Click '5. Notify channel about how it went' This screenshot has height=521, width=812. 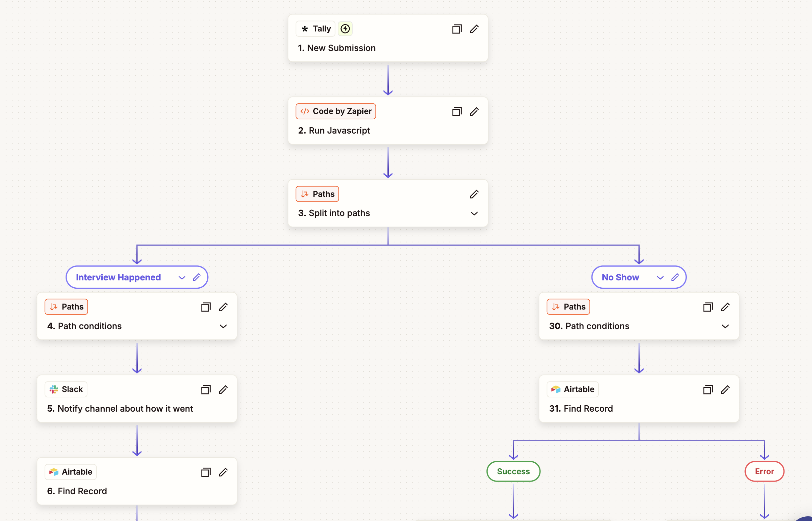click(120, 409)
